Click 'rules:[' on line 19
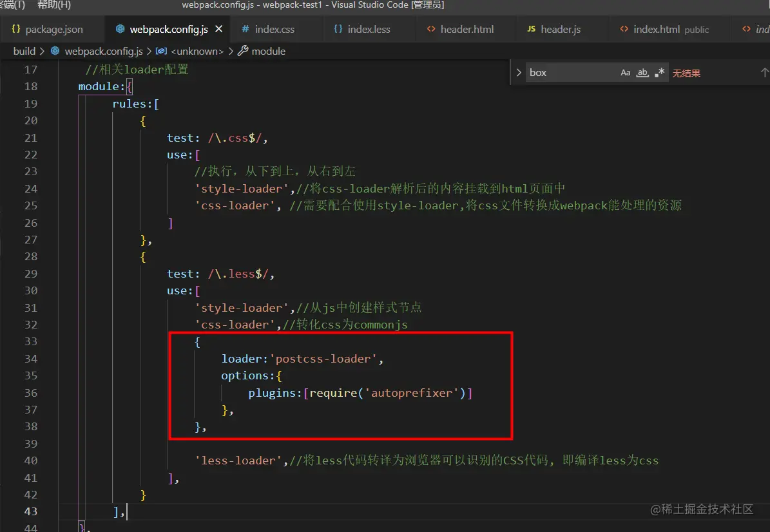The height and width of the screenshot is (532, 770). click(x=135, y=104)
